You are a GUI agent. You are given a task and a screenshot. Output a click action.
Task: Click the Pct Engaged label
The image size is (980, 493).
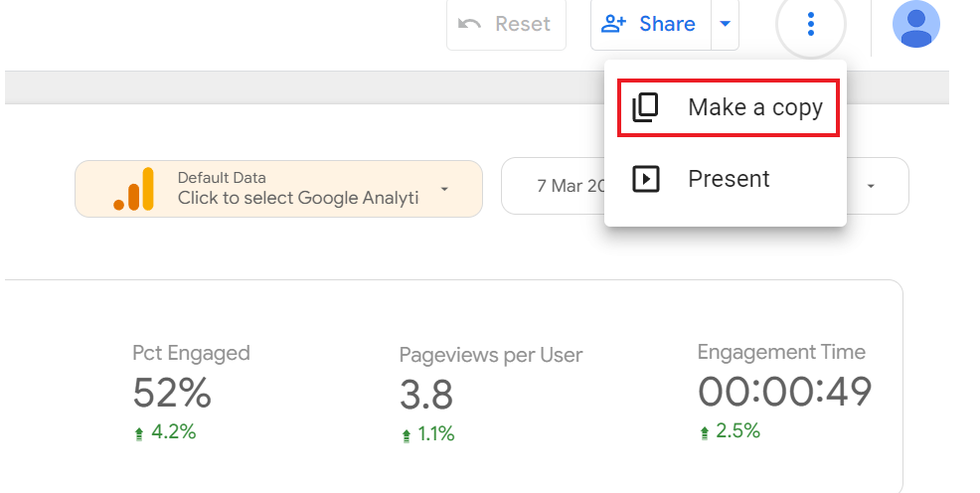(191, 353)
